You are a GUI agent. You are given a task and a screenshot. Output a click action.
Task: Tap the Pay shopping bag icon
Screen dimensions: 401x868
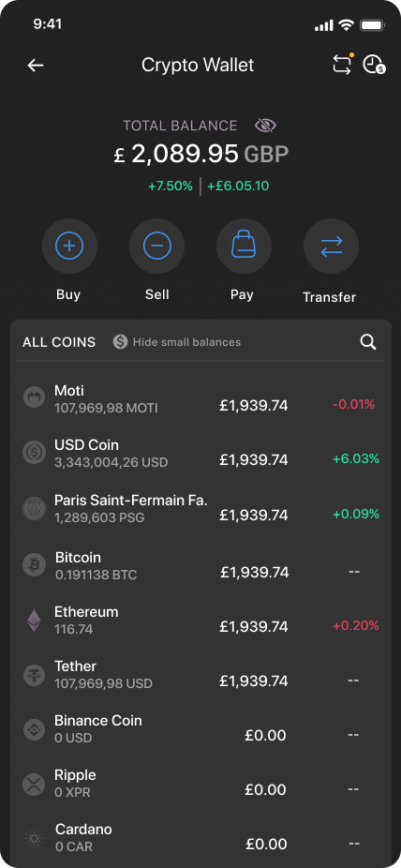pos(244,246)
